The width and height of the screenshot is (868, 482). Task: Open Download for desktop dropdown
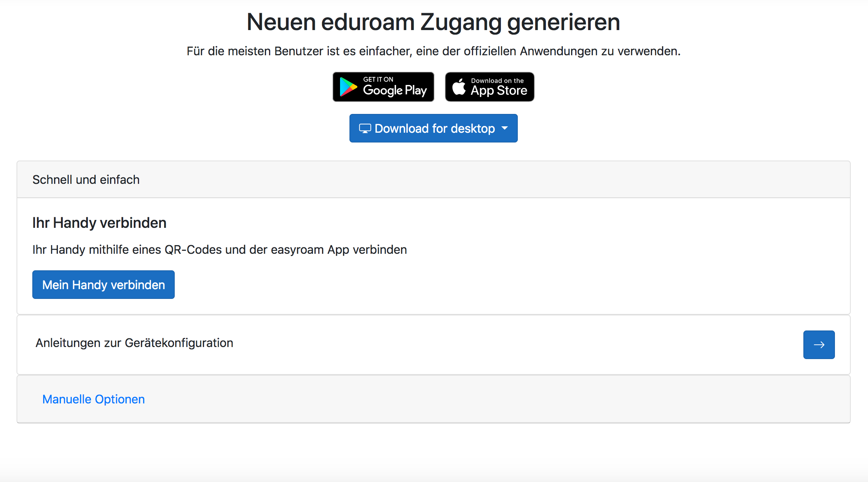434,128
